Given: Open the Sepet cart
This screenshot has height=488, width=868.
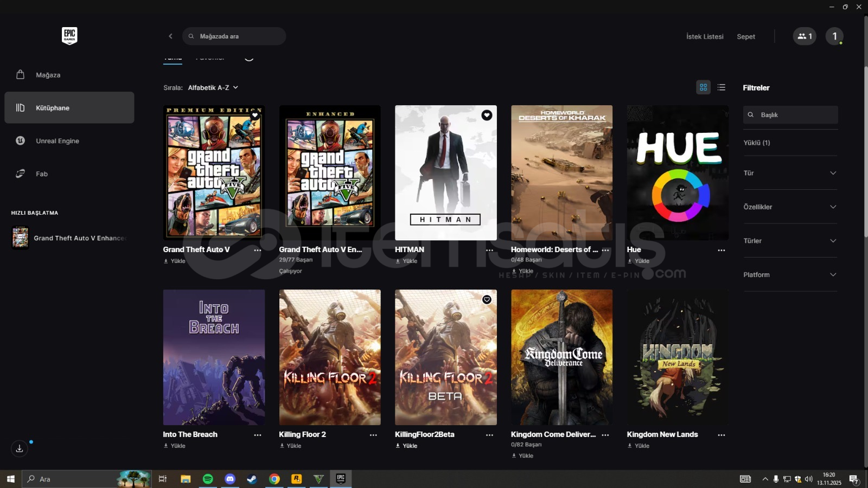Looking at the screenshot, I should pos(746,36).
